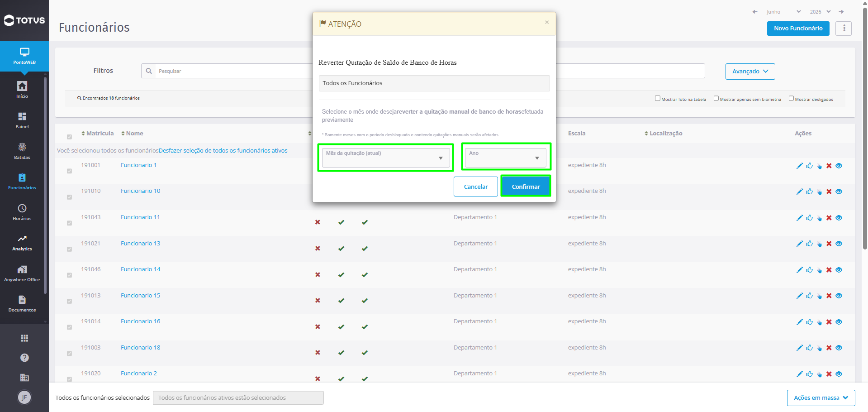868x412 pixels.
Task: Go to next month with right arrow
Action: [x=841, y=12]
